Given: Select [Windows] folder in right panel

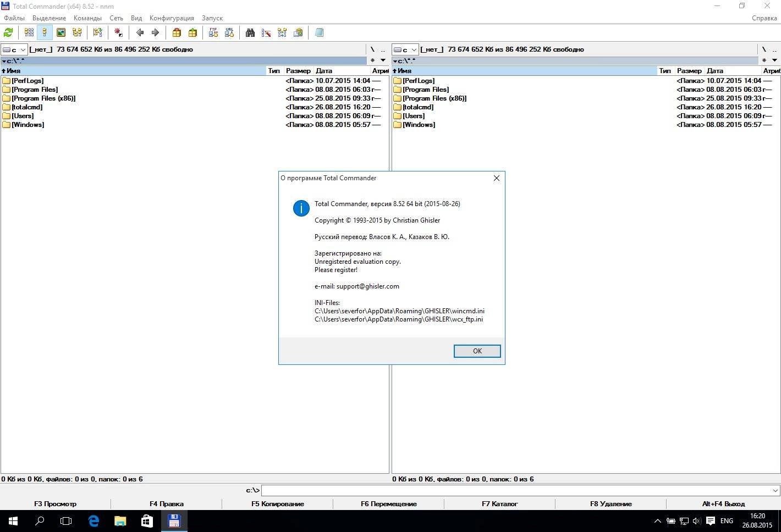Looking at the screenshot, I should (419, 125).
